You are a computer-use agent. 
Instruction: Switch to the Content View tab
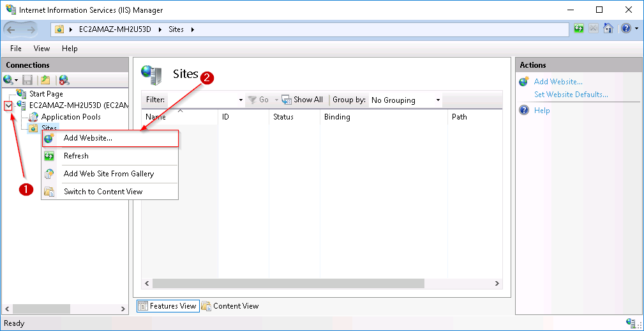coord(230,306)
